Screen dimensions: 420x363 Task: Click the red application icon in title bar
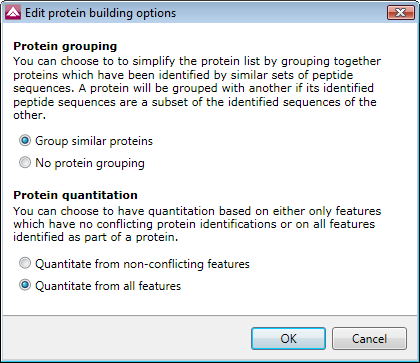[13, 13]
